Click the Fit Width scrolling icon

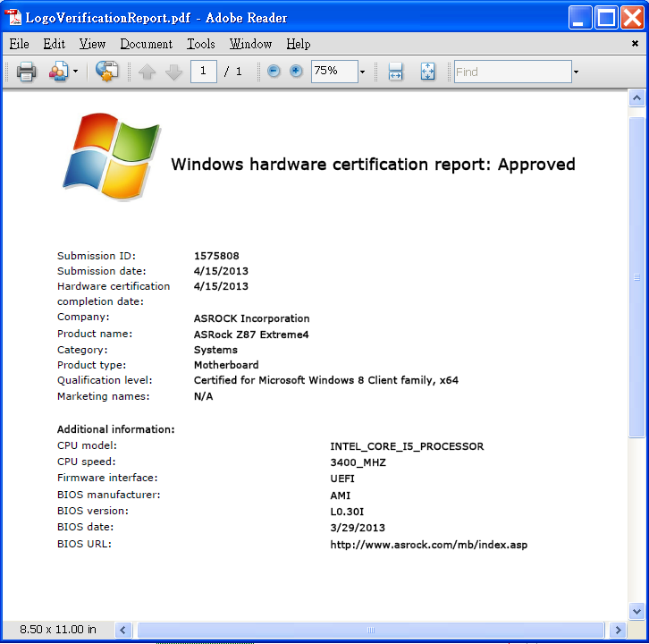coord(396,72)
